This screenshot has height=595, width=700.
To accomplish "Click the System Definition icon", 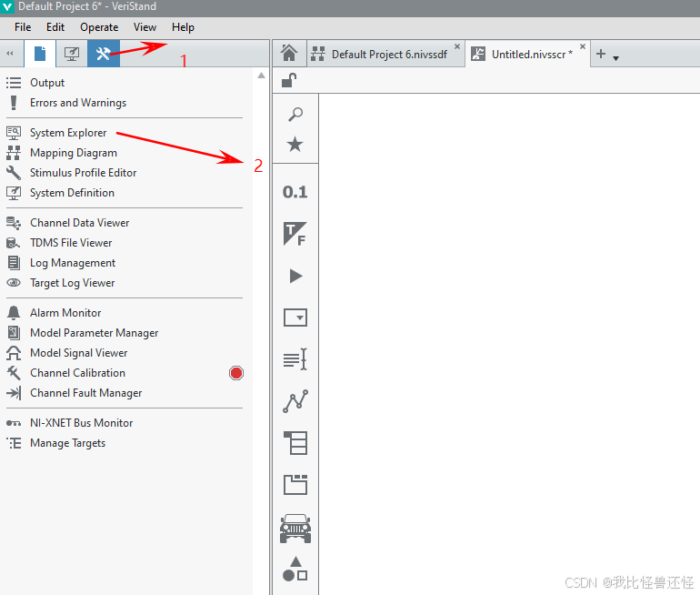I will click(14, 193).
